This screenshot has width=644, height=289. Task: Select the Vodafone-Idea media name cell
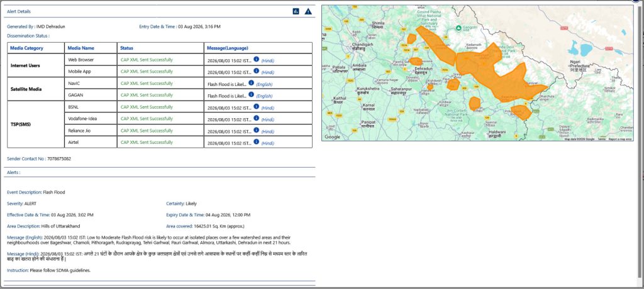pyautogui.click(x=91, y=119)
